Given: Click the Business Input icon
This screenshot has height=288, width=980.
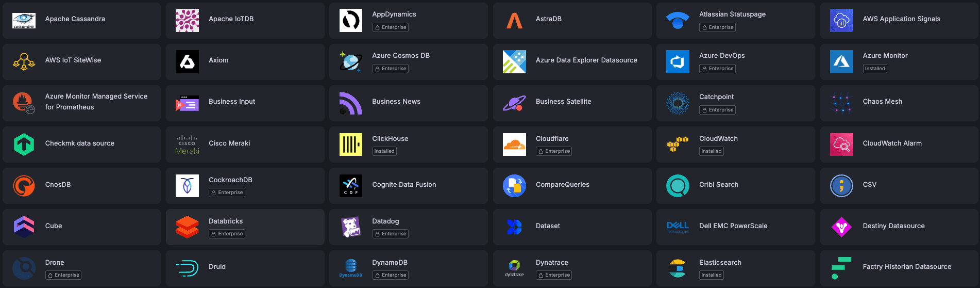Looking at the screenshot, I should click(x=187, y=103).
